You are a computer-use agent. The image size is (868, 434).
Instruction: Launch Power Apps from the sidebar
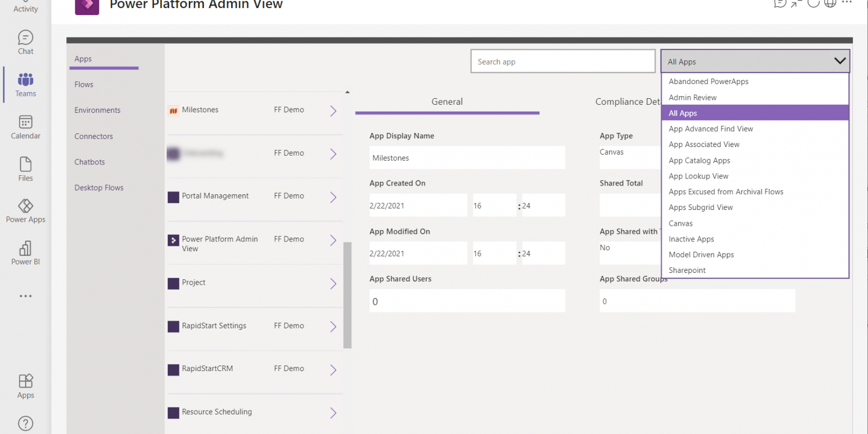(25, 211)
